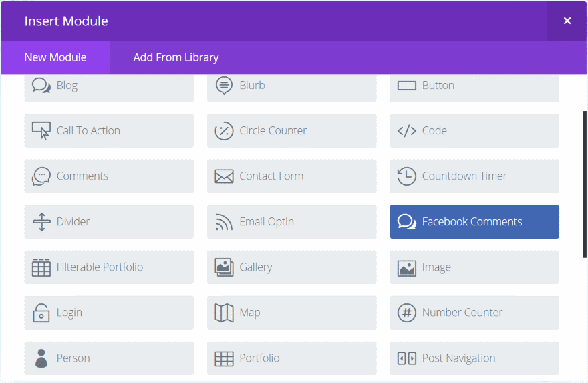Add the Map module
This screenshot has height=383, width=588.
pos(292,313)
